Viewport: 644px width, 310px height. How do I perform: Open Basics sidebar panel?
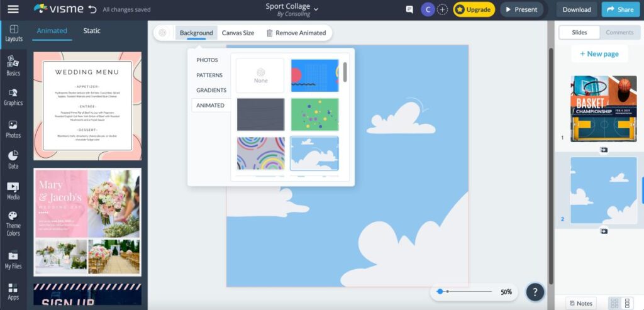13,65
